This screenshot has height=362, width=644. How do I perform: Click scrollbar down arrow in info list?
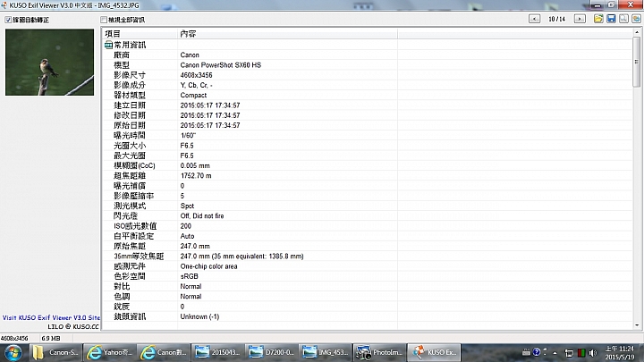(637, 325)
